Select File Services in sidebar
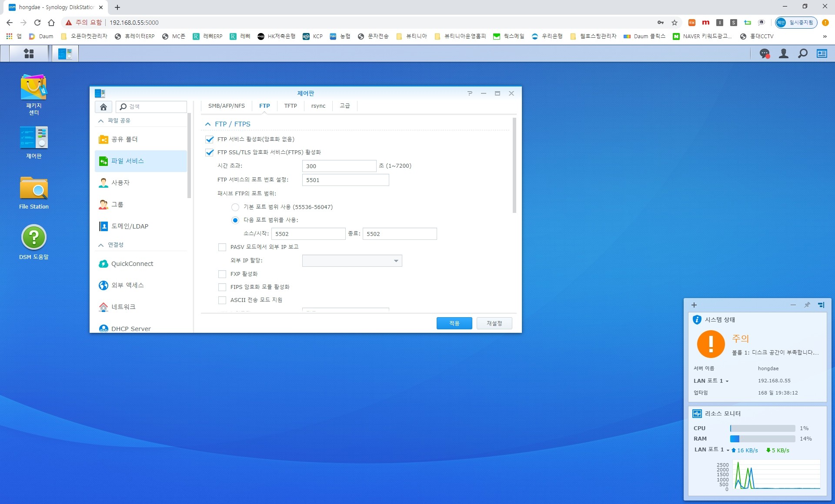Screen dimensions: 835x504 pos(141,161)
